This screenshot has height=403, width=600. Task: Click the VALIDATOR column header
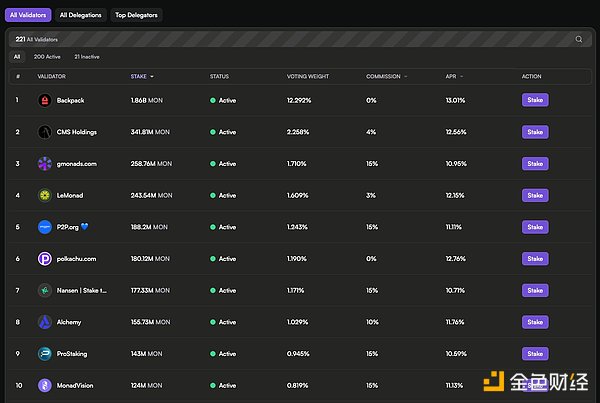pos(51,77)
